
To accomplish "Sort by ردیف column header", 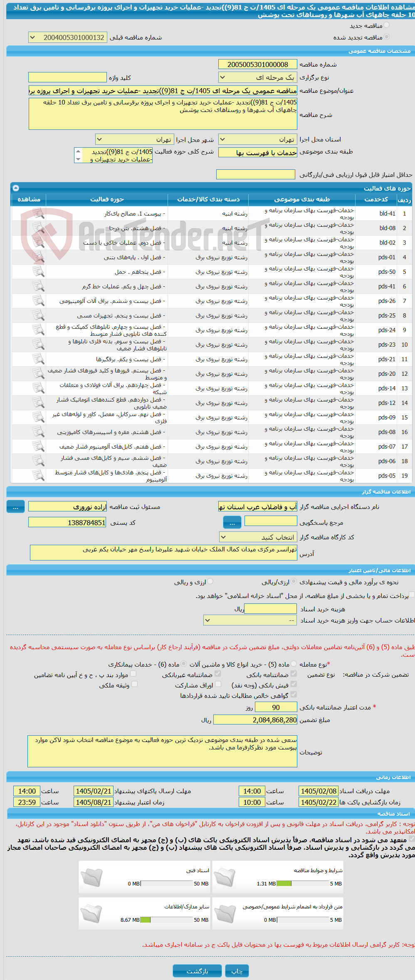I will (404, 200).
